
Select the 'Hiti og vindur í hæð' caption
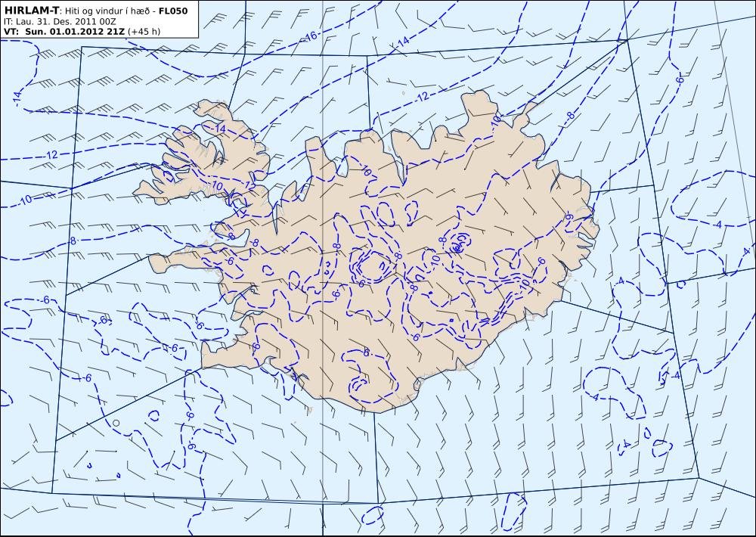click(x=107, y=11)
